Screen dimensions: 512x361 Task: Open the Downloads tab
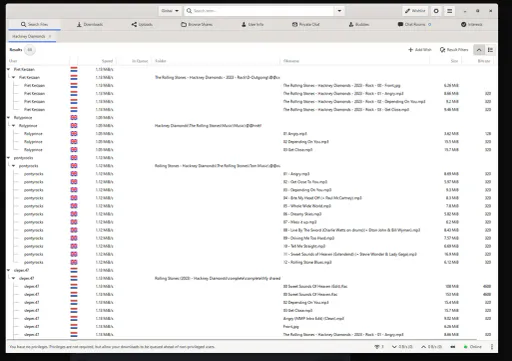point(90,24)
